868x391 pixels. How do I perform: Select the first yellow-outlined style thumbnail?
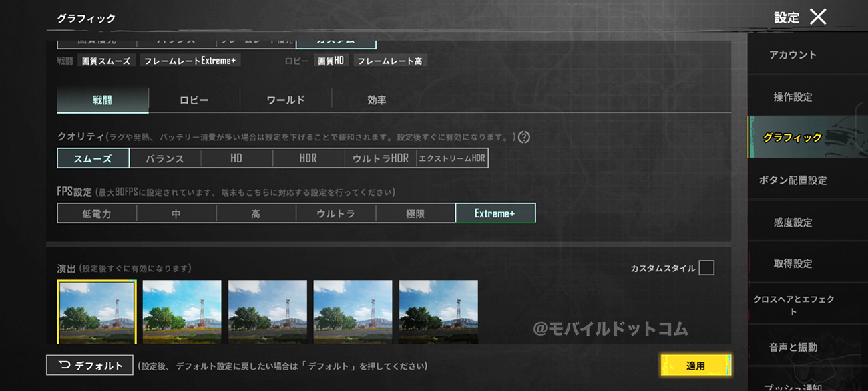[97, 312]
